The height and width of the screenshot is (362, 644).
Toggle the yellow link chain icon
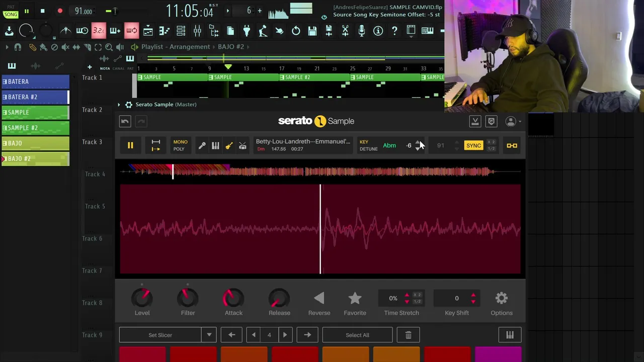pos(512,145)
